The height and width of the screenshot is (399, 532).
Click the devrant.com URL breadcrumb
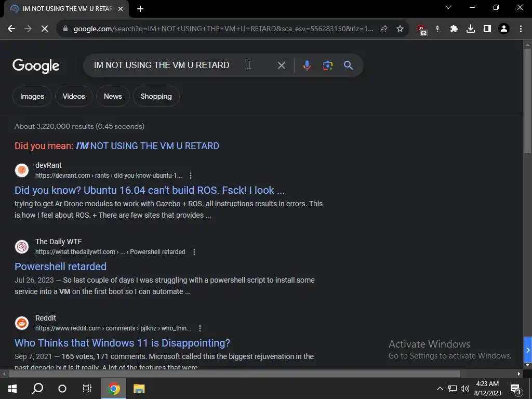109,176
